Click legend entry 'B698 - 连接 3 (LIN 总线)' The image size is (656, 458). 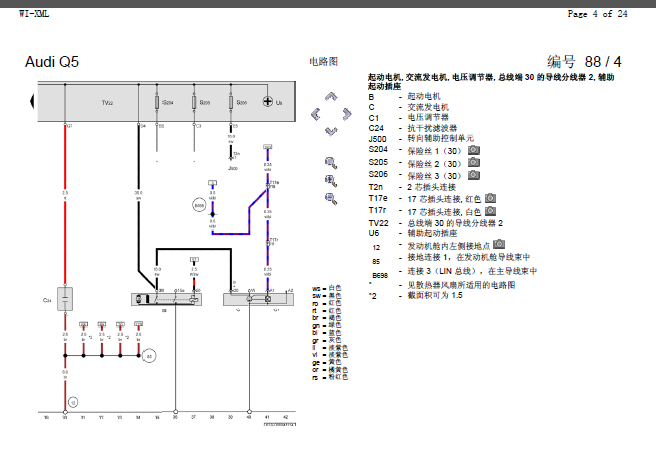(x=454, y=272)
